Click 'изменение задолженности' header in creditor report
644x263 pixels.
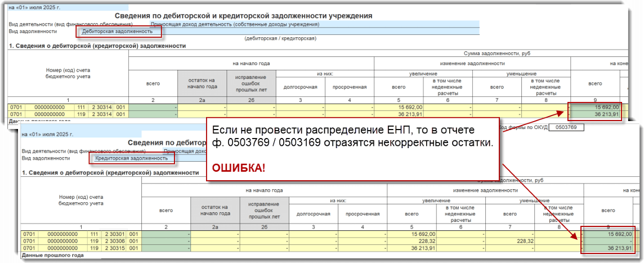point(485,190)
